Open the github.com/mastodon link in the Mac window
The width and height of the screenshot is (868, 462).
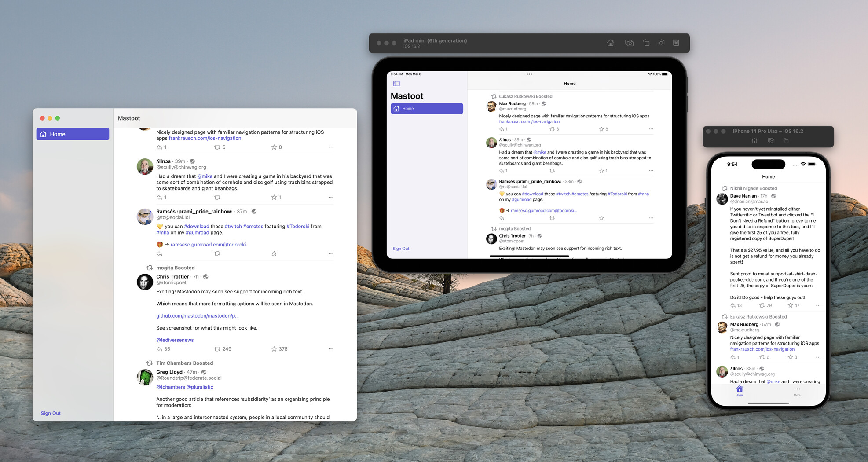tap(198, 315)
